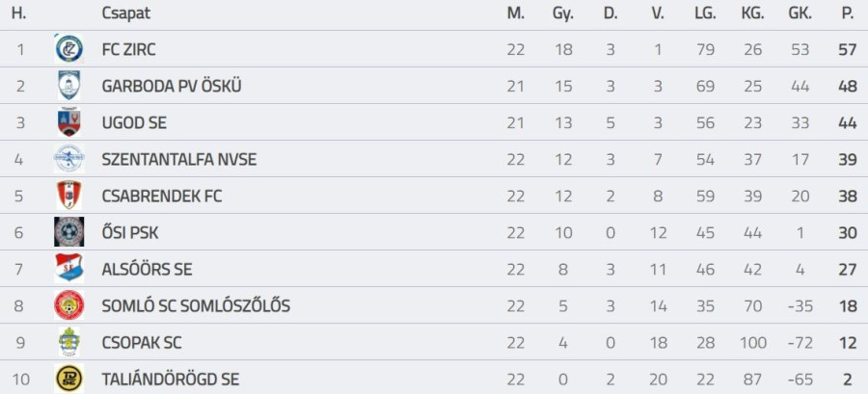This screenshot has width=868, height=394.
Task: Click the Ugod SE club crest
Action: [68, 122]
